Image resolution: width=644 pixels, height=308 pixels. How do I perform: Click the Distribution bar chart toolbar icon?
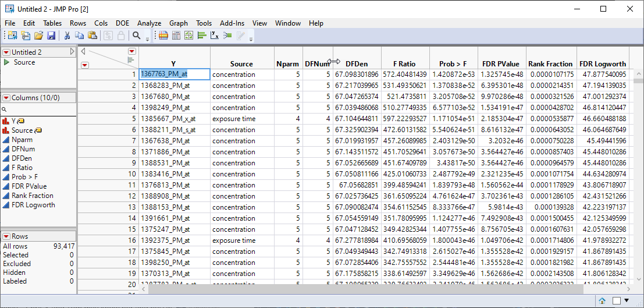(x=202, y=36)
